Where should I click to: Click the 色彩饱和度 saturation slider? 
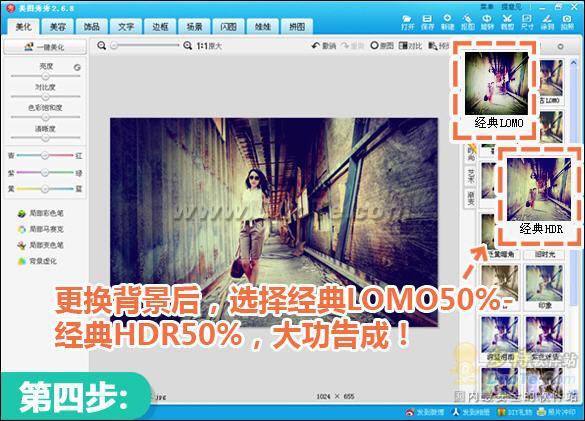46,118
